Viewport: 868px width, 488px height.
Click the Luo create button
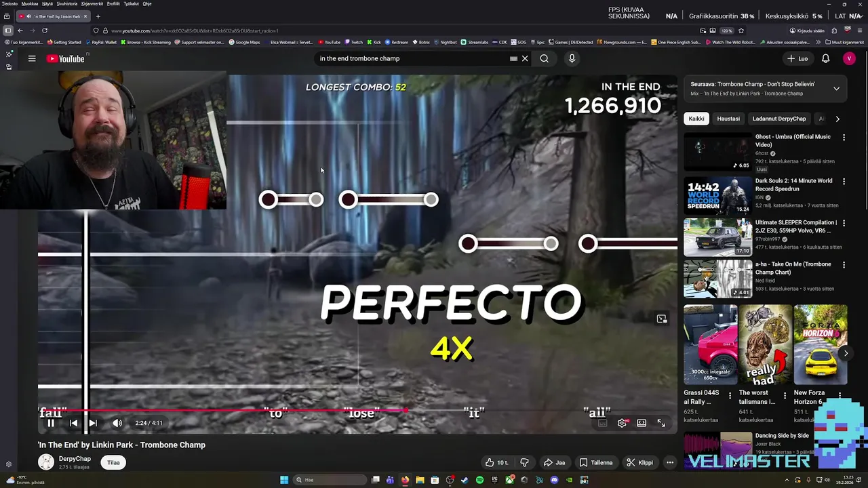[797, 59]
